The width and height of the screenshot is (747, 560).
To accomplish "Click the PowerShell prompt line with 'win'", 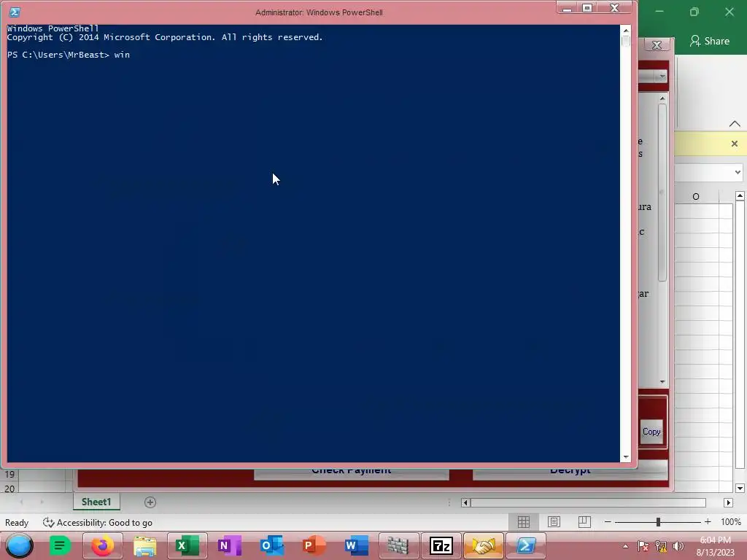I will (69, 55).
